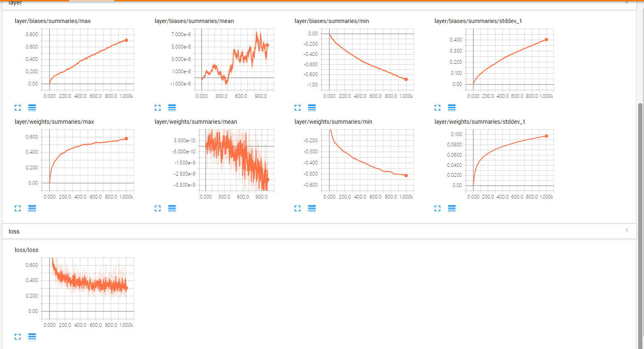Screen dimensions: 644x349
Task: Click the loss section count indicator
Action: tap(627, 231)
